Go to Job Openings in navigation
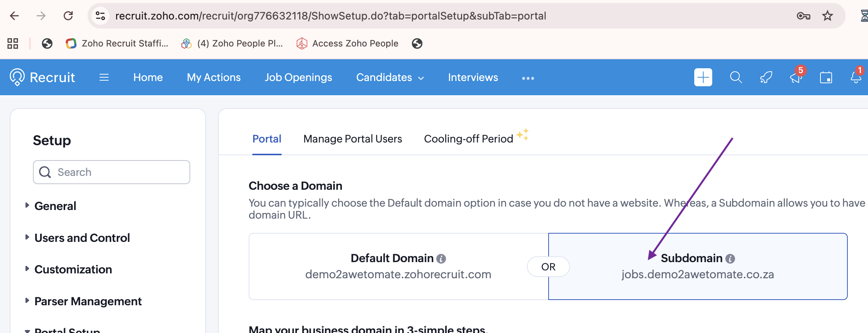The height and width of the screenshot is (333, 868). coord(298,78)
